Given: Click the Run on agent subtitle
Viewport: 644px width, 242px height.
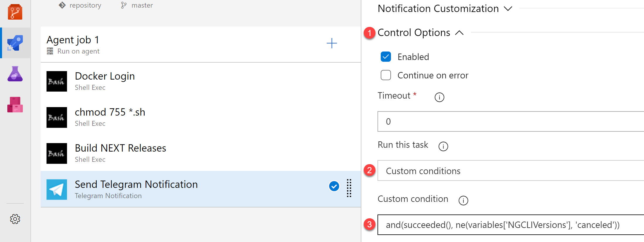Looking at the screenshot, I should click(78, 51).
